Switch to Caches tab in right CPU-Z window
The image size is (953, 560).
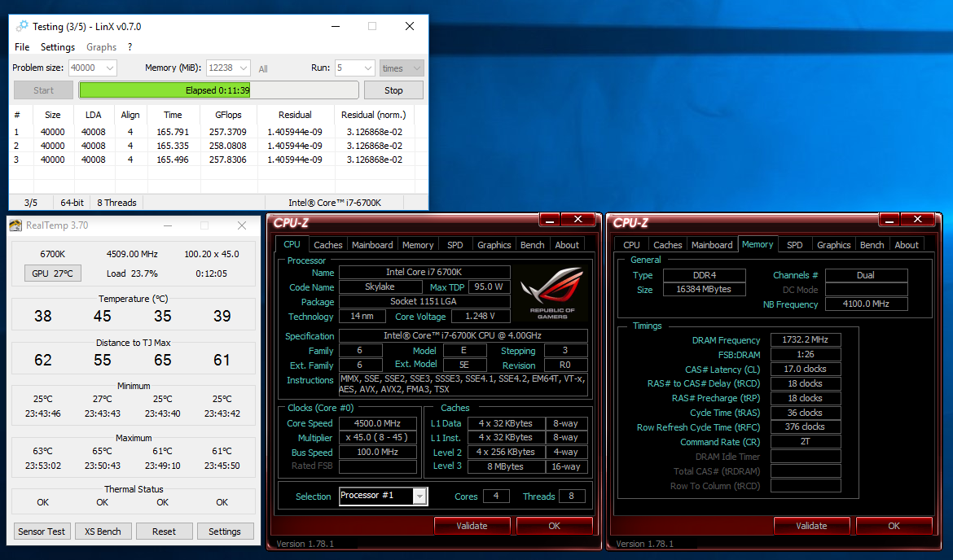point(668,245)
